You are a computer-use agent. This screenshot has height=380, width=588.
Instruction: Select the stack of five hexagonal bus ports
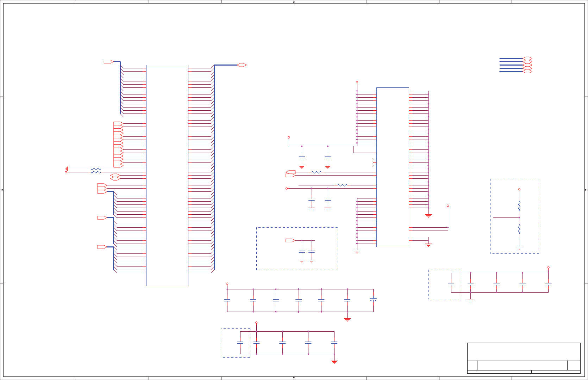click(x=527, y=65)
